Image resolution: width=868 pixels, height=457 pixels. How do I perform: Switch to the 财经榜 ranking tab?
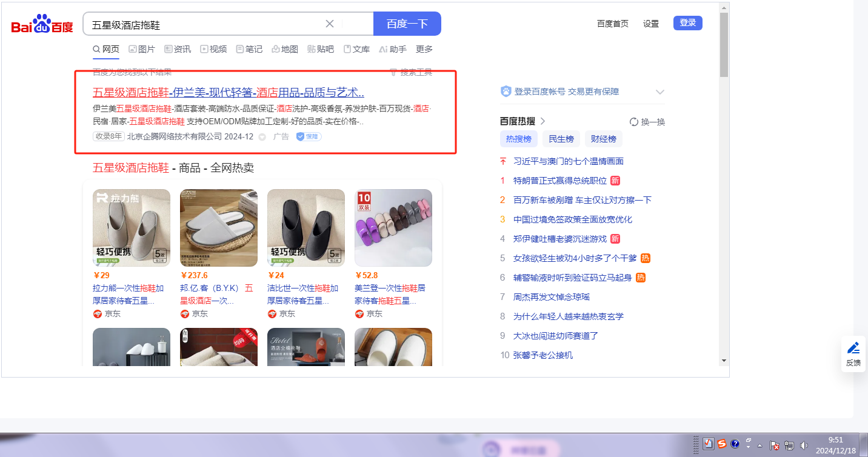604,139
